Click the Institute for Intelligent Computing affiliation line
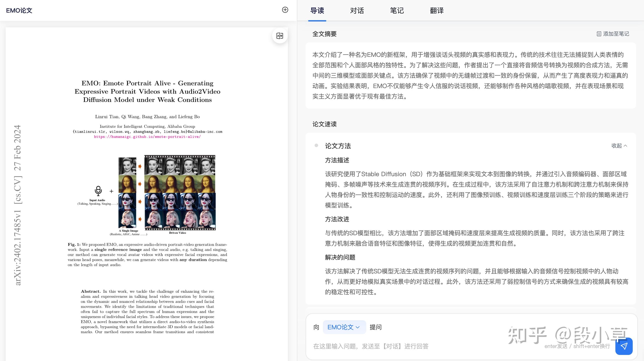The height and width of the screenshot is (361, 644). (x=147, y=126)
